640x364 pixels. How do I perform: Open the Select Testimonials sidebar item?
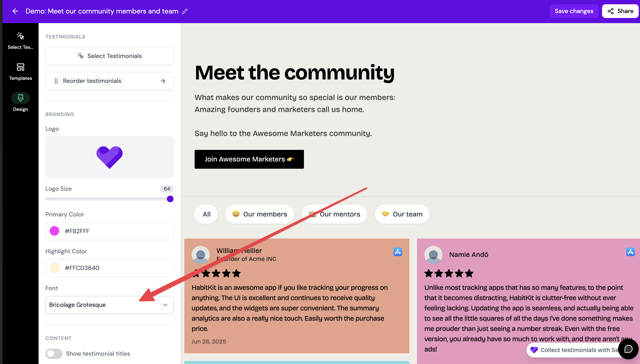(x=20, y=41)
